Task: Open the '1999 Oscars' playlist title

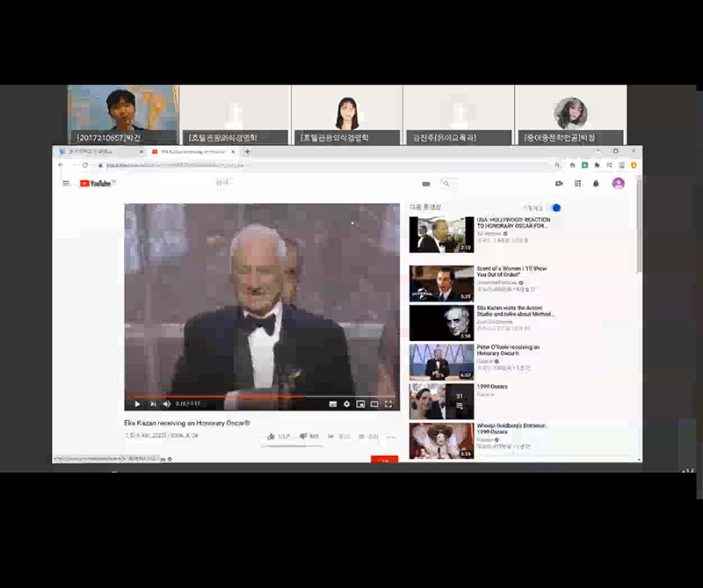Action: (x=492, y=387)
